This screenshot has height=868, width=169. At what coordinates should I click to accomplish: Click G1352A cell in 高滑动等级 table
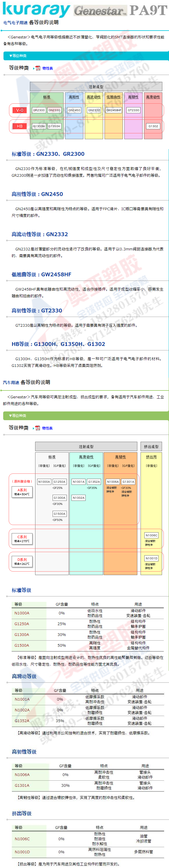tap(28, 721)
